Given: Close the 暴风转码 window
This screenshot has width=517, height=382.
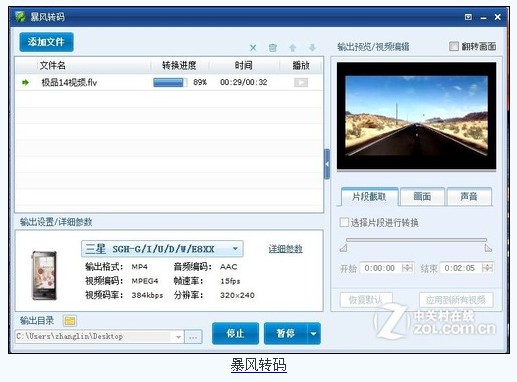Looking at the screenshot, I should [497, 17].
